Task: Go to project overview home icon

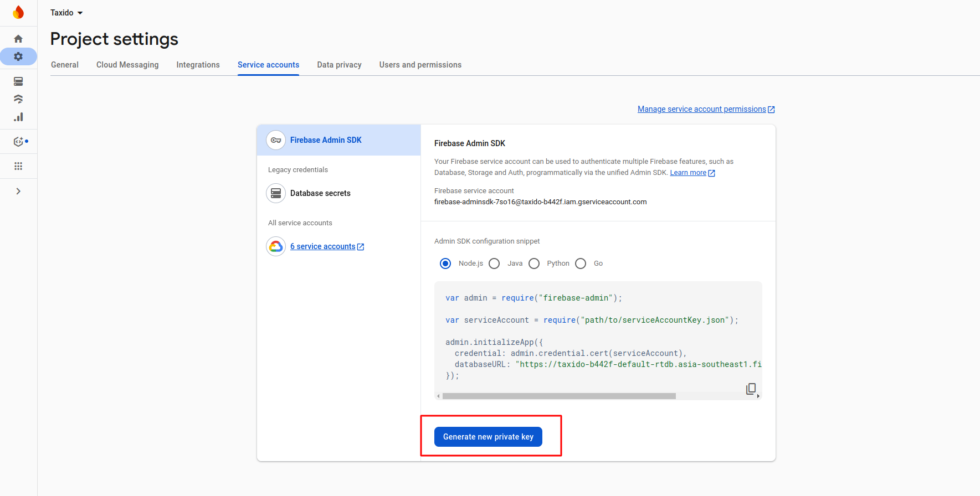Action: [x=18, y=39]
